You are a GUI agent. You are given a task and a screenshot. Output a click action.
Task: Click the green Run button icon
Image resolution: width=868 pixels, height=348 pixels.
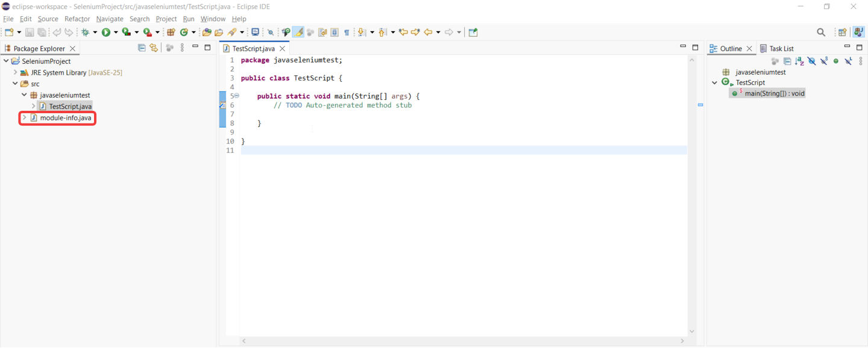(x=106, y=33)
